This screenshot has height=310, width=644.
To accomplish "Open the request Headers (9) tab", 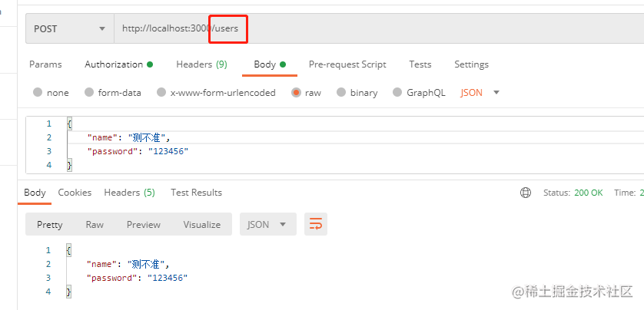I will 201,64.
